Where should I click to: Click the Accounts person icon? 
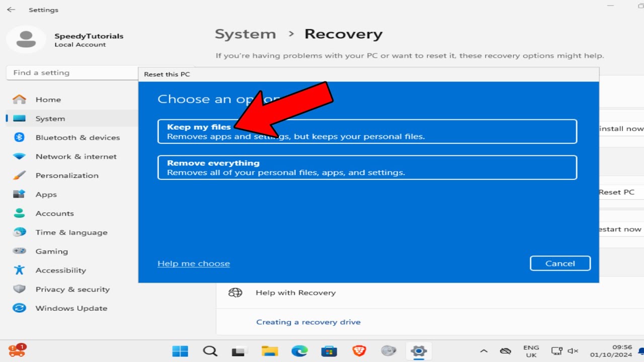(x=19, y=213)
